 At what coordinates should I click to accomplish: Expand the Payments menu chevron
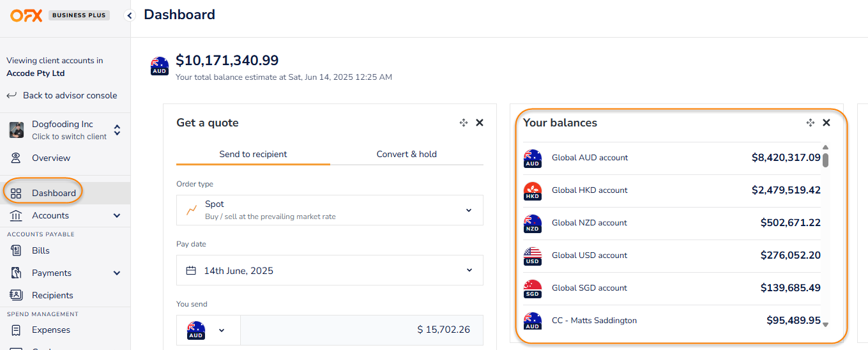117,273
